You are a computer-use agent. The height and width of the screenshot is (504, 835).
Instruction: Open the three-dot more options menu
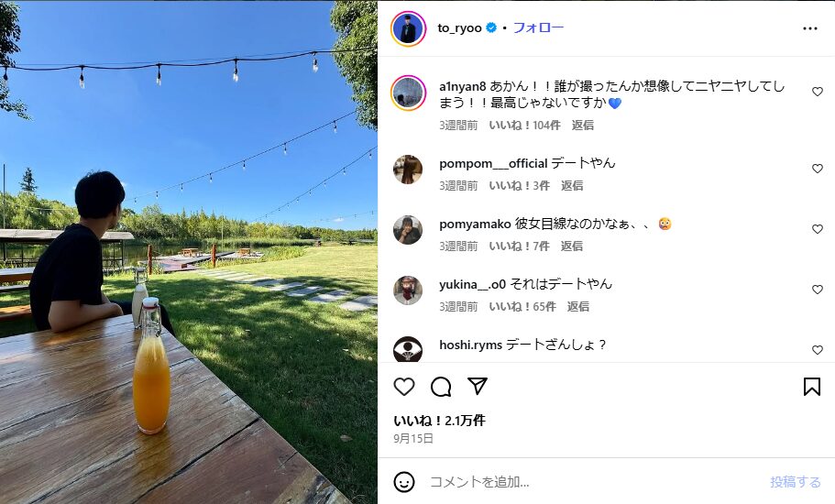click(810, 28)
